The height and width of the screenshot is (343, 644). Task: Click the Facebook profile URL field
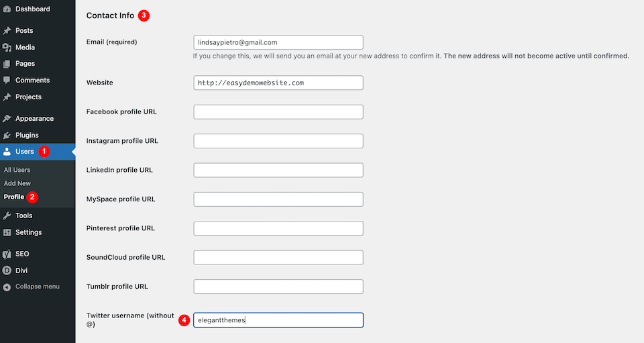tap(278, 112)
